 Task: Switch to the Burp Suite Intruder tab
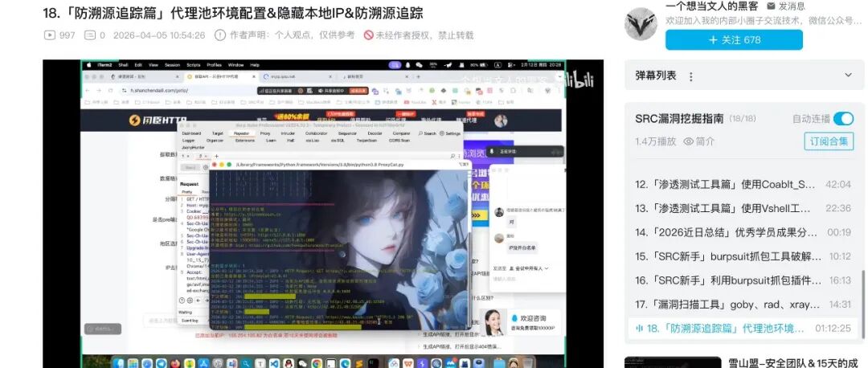click(288, 133)
